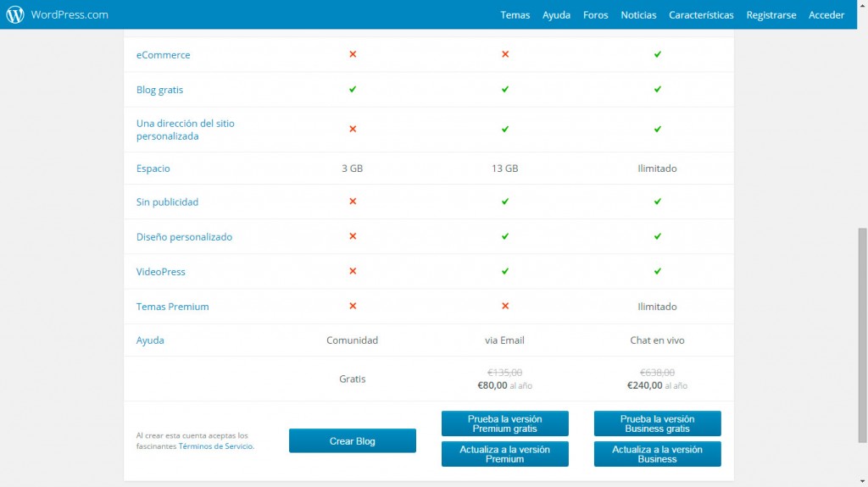
Task: Click Actualiza a la versión Premium
Action: click(x=505, y=454)
